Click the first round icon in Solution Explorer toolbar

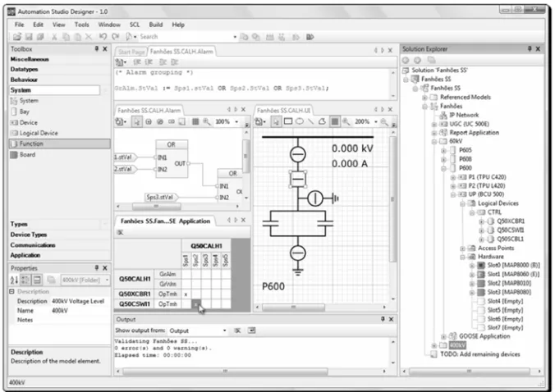(x=406, y=61)
